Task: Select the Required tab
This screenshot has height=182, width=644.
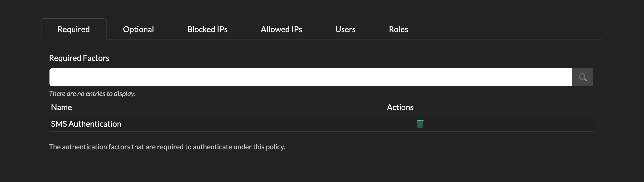Action: (74, 29)
